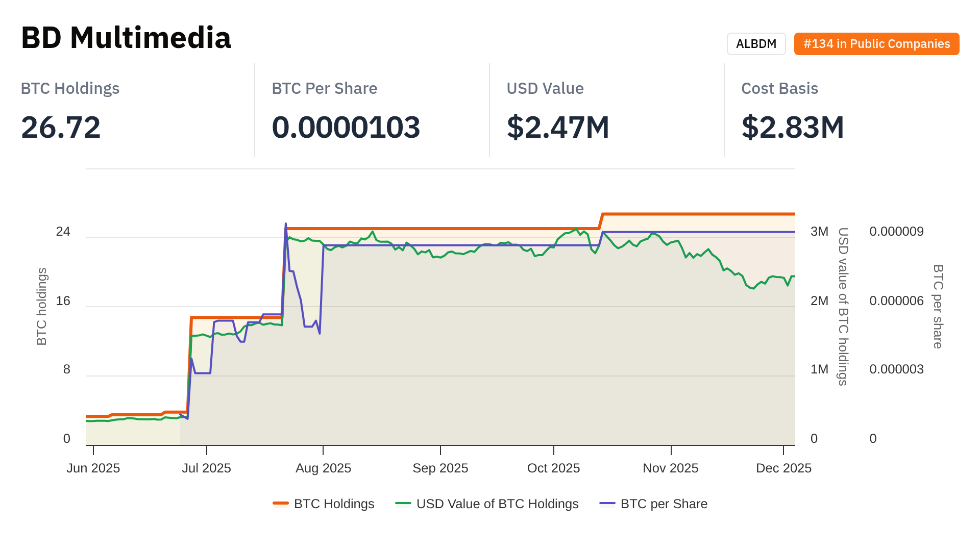The image size is (980, 551).
Task: Click the Oct 2025 x-axis label
Action: [x=553, y=468]
